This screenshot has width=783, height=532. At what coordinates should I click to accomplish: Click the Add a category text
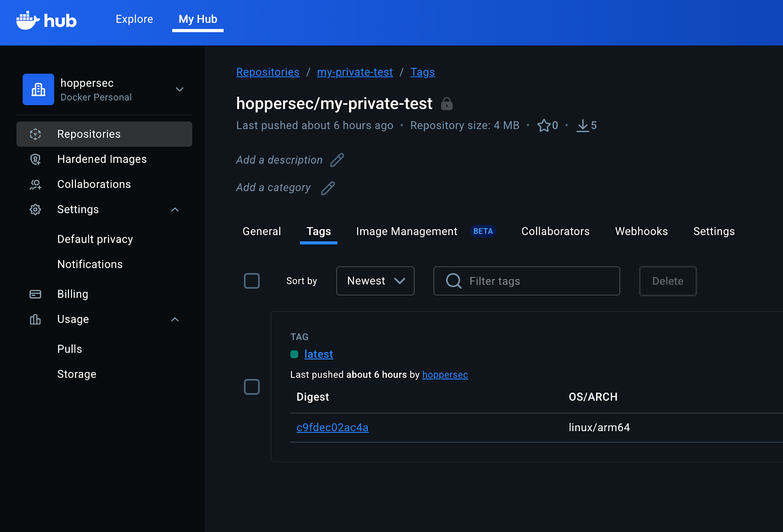point(273,188)
